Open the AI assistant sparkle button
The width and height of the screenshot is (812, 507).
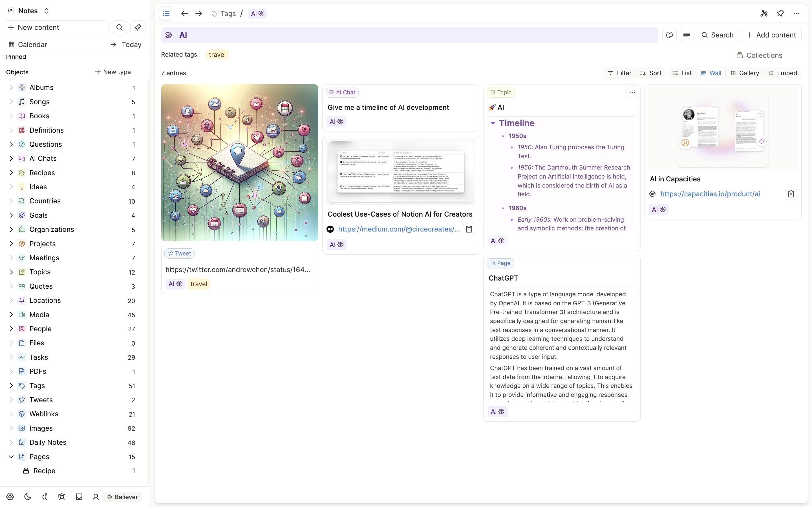pyautogui.click(x=138, y=28)
